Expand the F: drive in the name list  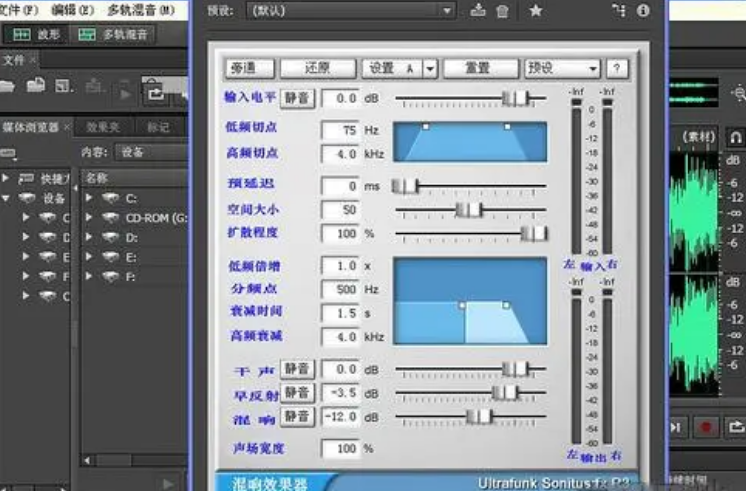(x=88, y=276)
